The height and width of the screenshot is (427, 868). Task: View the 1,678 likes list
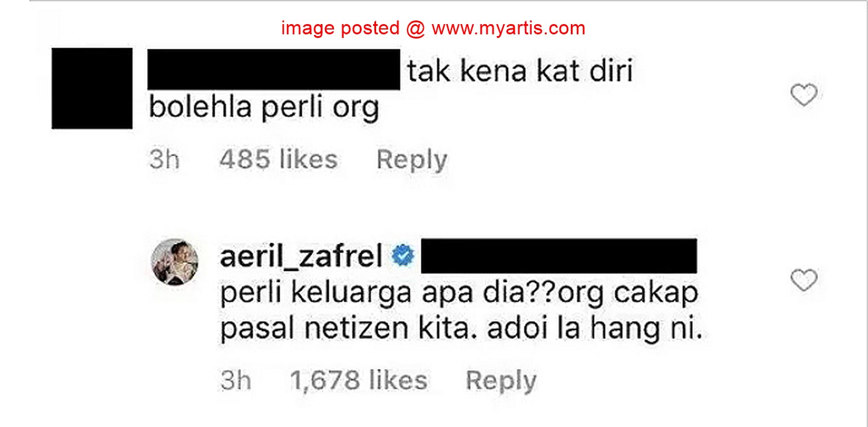pyautogui.click(x=359, y=381)
